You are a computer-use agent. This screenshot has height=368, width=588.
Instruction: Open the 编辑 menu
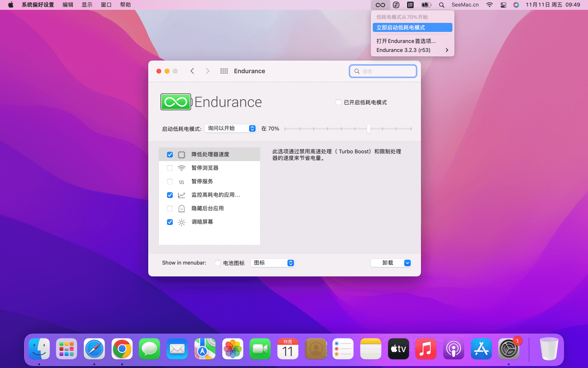(68, 5)
